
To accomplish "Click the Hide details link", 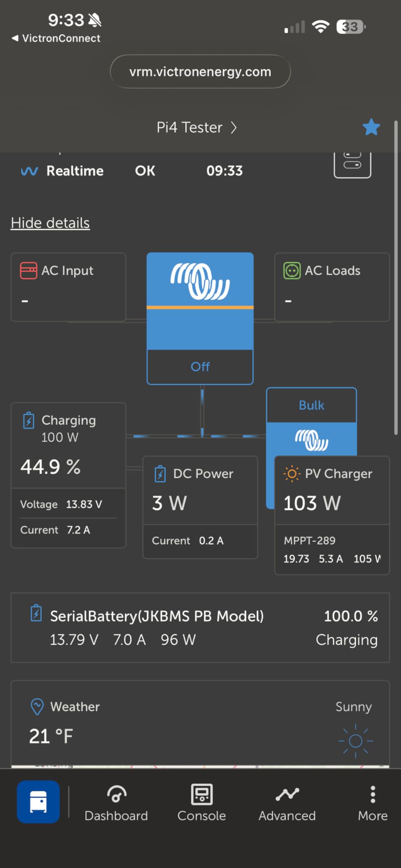I will 50,223.
